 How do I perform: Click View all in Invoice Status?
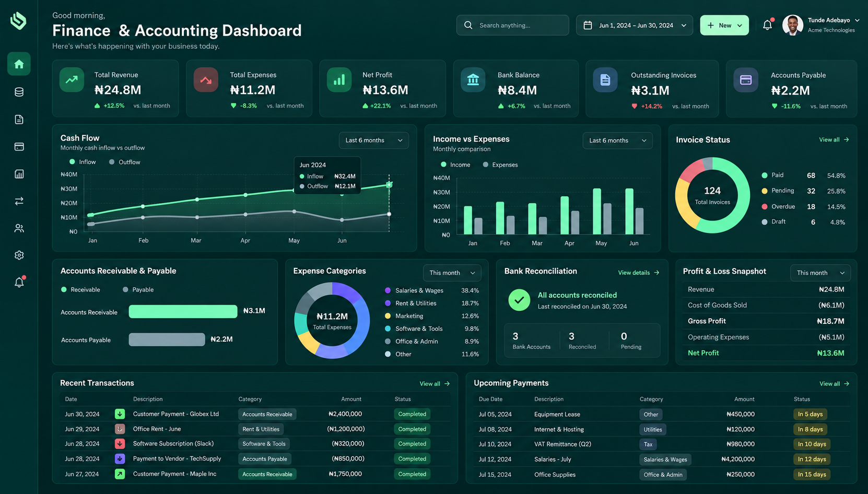pos(834,139)
